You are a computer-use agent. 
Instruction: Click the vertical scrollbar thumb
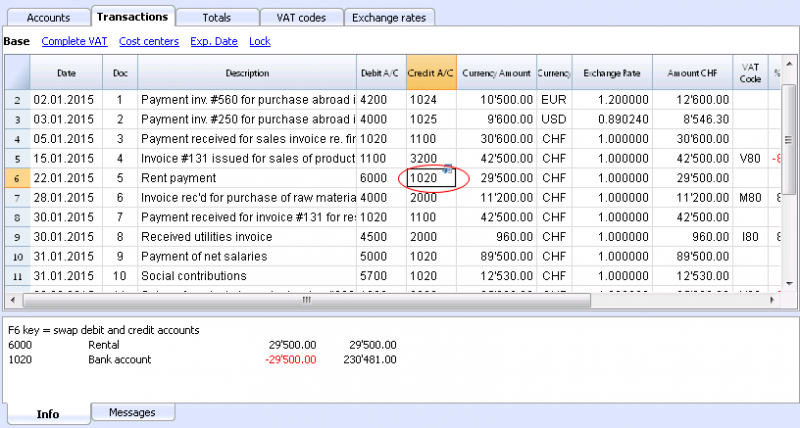[x=789, y=139]
